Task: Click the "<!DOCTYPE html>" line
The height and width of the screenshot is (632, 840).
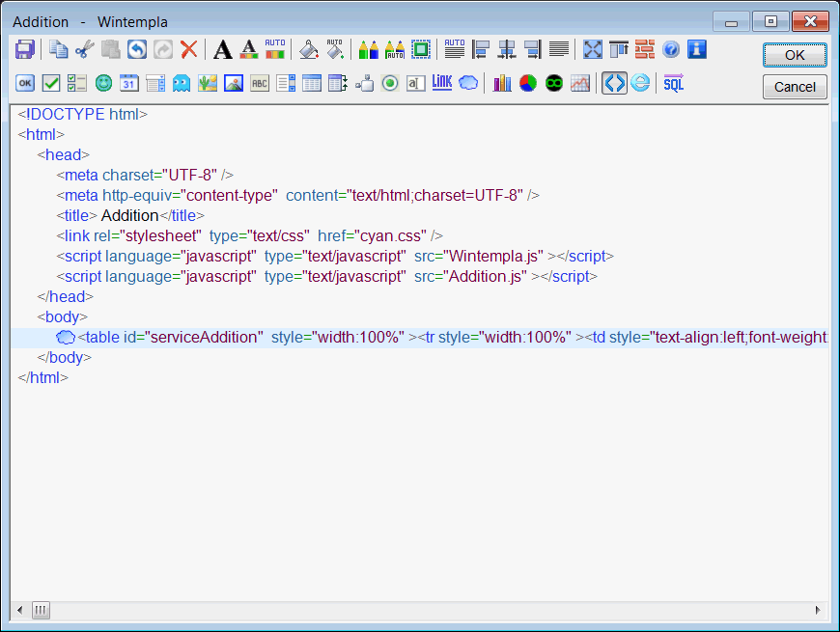Action: tap(82, 115)
